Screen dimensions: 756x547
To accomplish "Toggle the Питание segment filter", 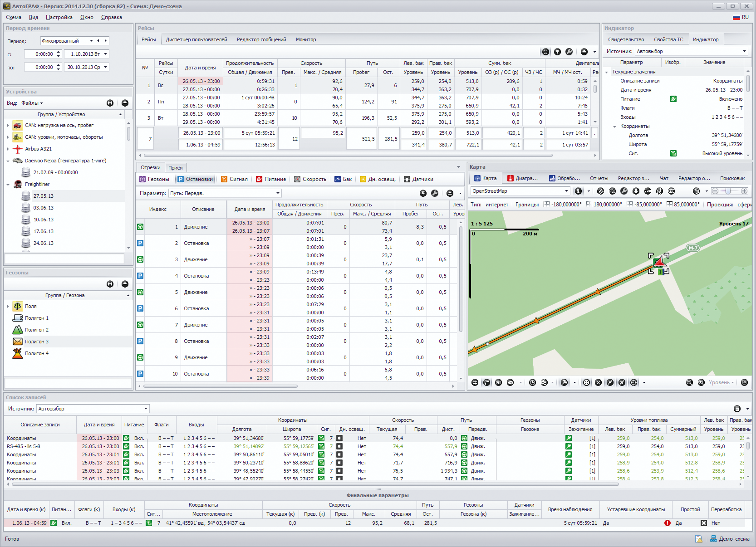I will pos(271,179).
